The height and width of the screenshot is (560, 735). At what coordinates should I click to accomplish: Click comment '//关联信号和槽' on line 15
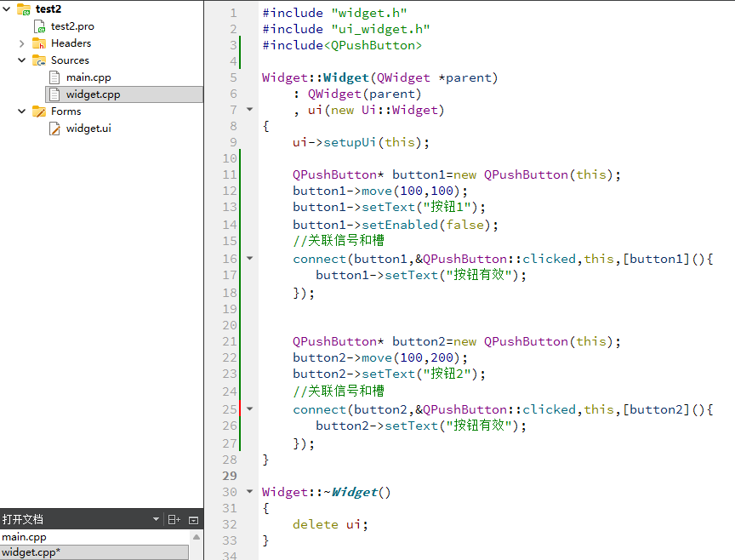(x=339, y=241)
